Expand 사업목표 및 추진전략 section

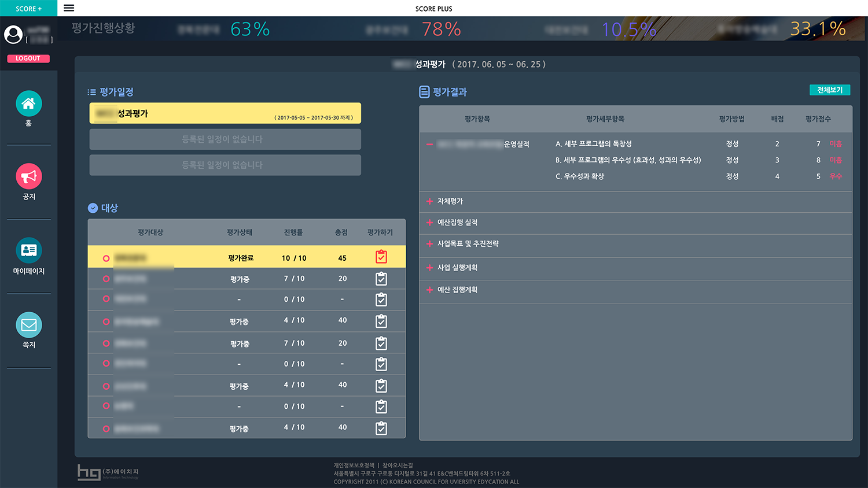pos(429,244)
